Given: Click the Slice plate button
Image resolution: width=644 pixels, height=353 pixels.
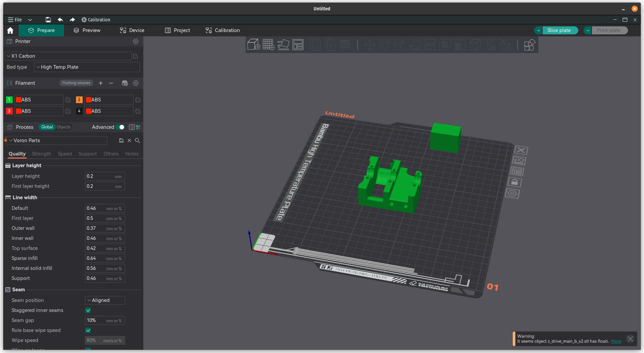Looking at the screenshot, I should click(560, 30).
